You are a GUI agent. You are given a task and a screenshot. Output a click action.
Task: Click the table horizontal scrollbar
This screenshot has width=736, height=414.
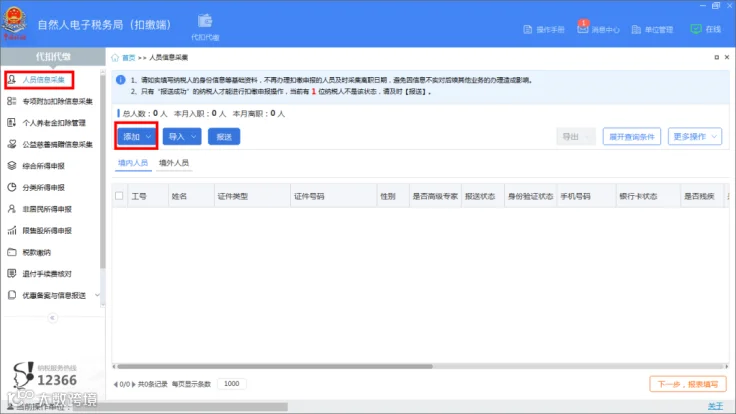point(275,366)
